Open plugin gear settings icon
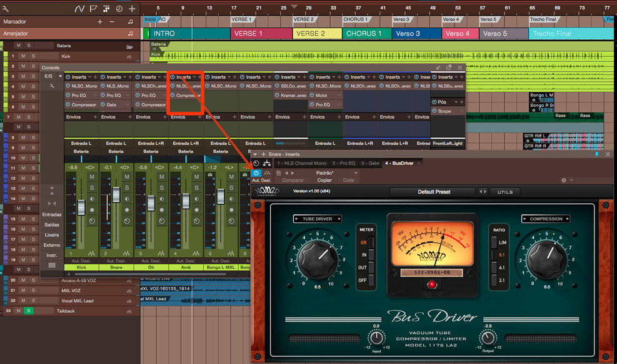The height and width of the screenshot is (364, 617). tap(564, 180)
